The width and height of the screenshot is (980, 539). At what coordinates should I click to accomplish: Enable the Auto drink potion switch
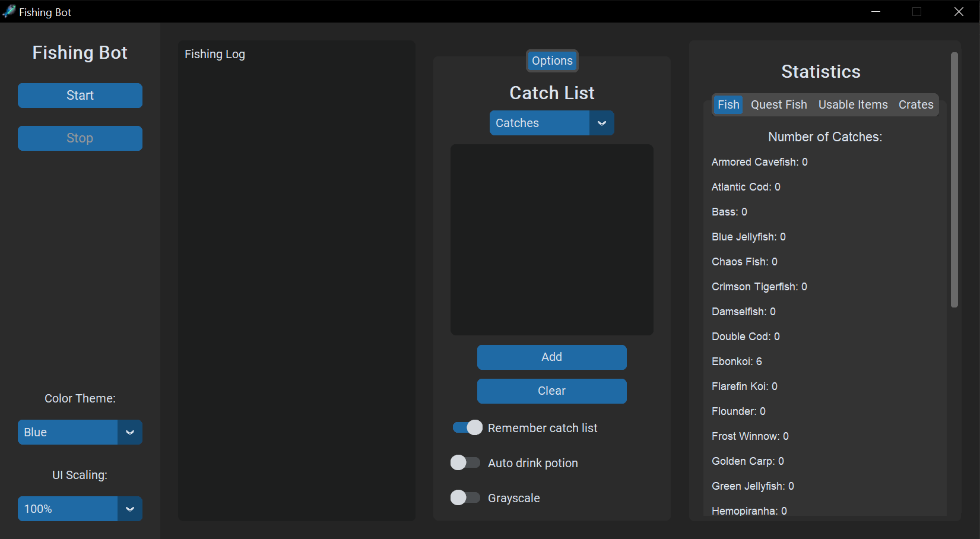465,463
